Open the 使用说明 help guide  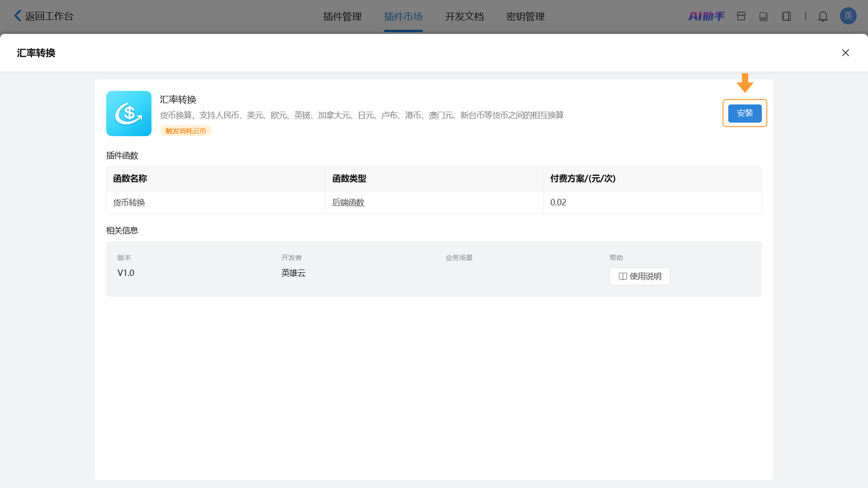pyautogui.click(x=639, y=276)
